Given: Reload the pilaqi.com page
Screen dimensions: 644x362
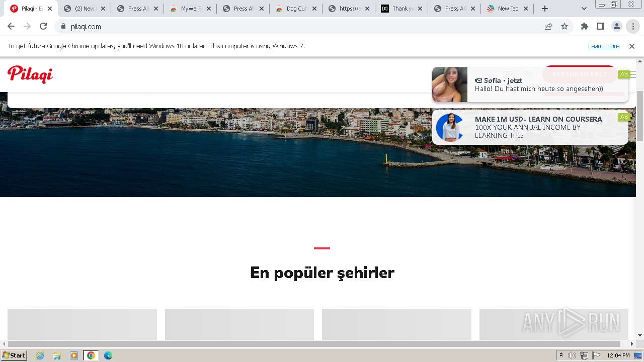Looking at the screenshot, I should click(43, 27).
